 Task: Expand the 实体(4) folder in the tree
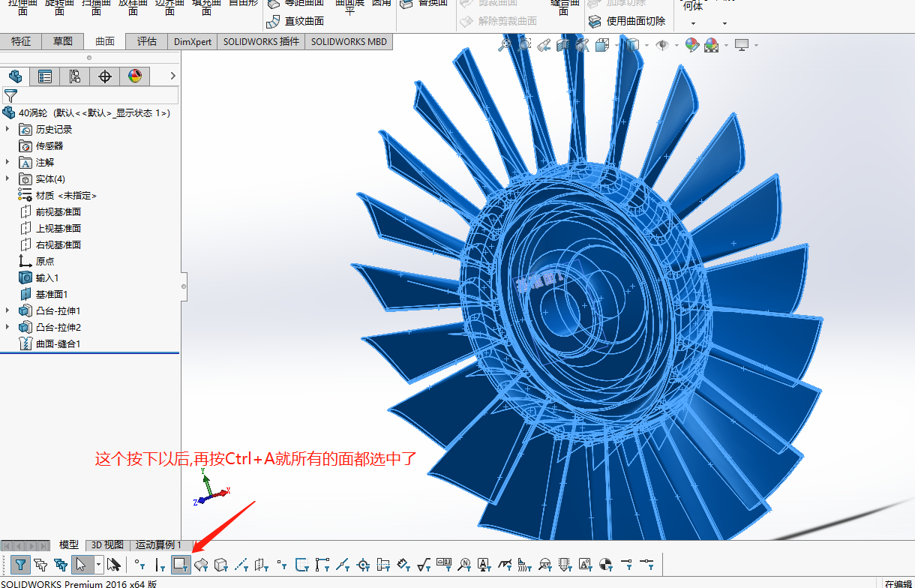(x=6, y=178)
